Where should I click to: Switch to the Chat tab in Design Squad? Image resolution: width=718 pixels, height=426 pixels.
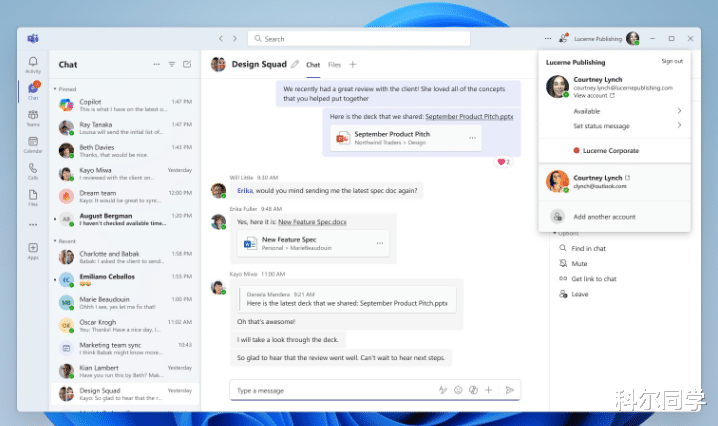tap(313, 65)
